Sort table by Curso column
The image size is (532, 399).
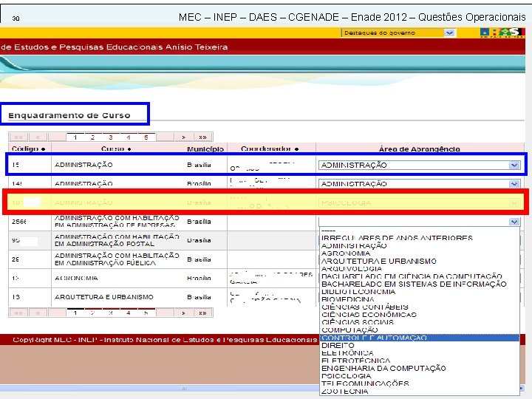(x=116, y=149)
